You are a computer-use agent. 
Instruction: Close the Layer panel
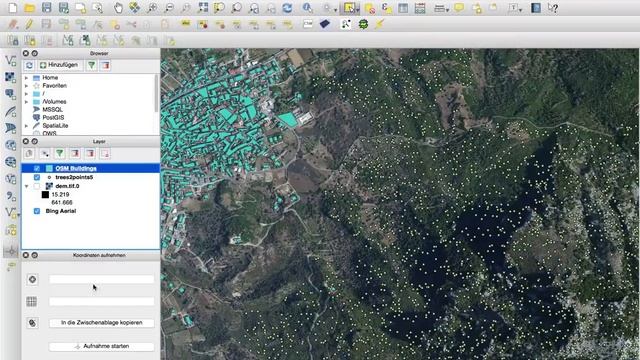coord(26,141)
